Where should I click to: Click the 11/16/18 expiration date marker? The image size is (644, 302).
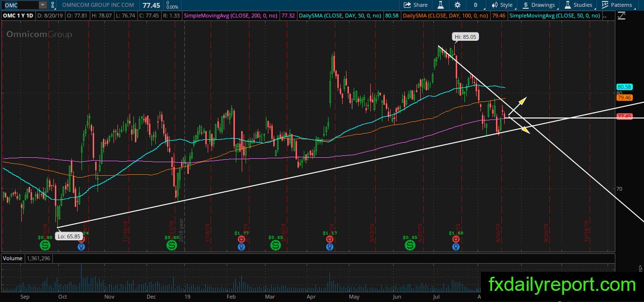125,232
